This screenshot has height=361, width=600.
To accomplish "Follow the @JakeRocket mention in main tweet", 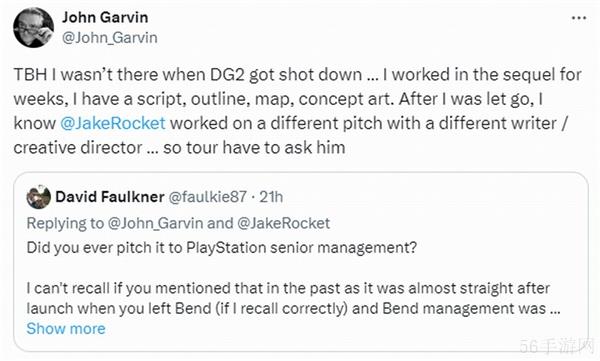I will (112, 123).
